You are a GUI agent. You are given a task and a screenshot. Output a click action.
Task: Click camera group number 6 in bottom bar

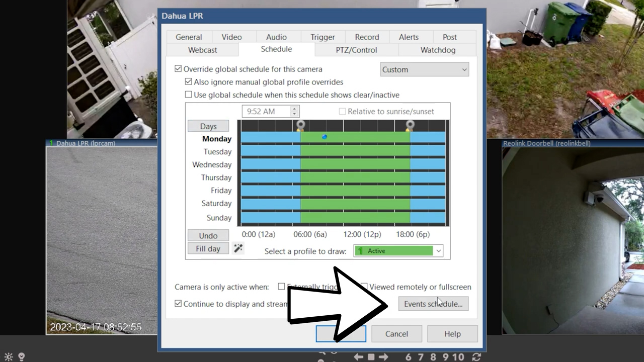(408, 357)
